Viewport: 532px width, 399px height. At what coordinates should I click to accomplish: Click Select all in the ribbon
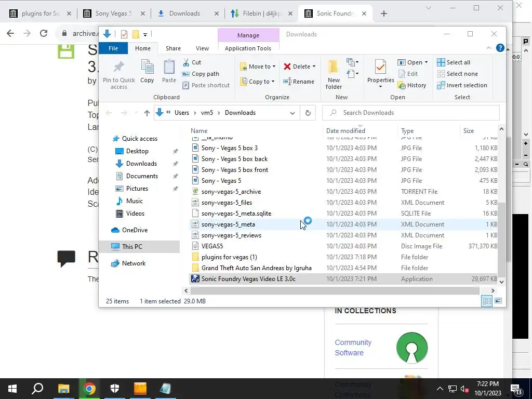pos(453,62)
